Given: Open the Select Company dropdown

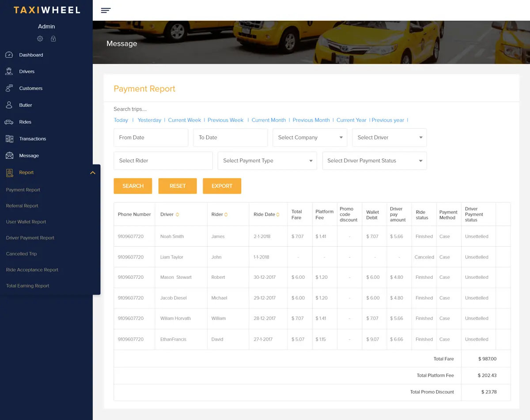Looking at the screenshot, I should pyautogui.click(x=310, y=138).
